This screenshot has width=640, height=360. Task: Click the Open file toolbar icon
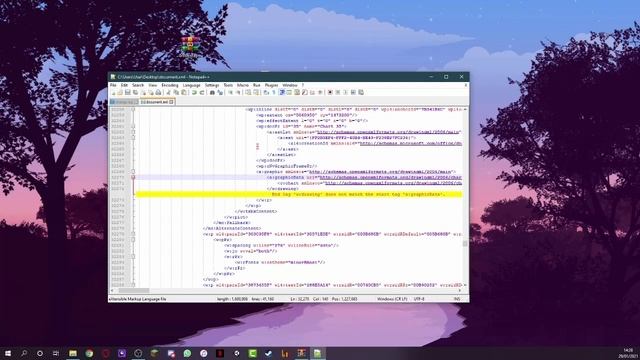point(120,93)
